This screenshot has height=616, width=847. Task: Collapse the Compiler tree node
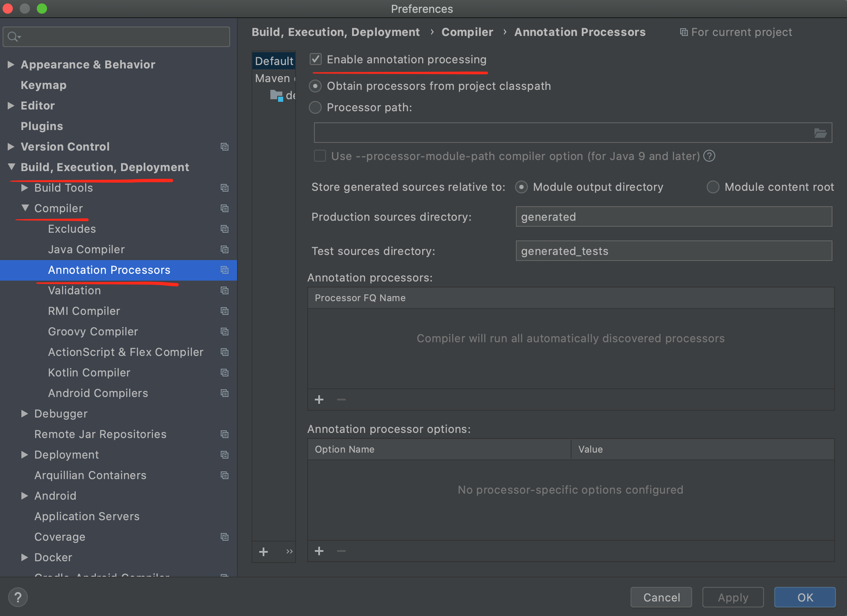(x=25, y=208)
